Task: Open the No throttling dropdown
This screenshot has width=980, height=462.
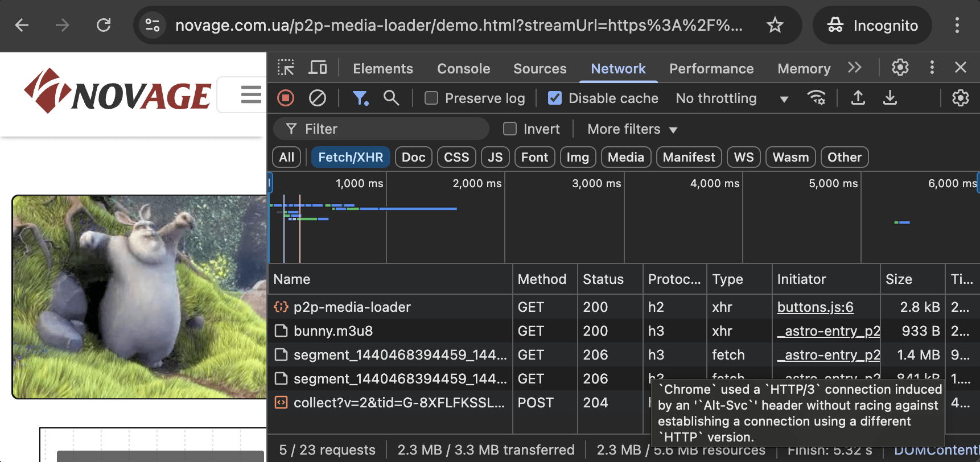Action: (x=732, y=98)
